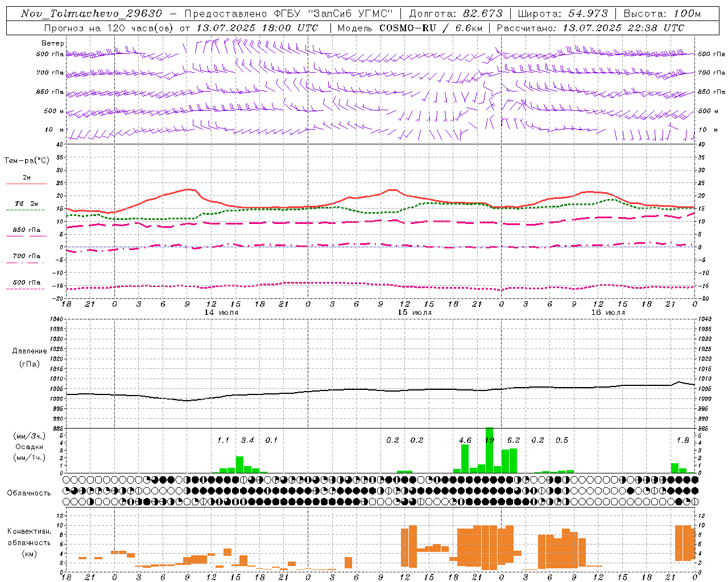
Task: Click the '15 июля' date label
Action: click(415, 312)
